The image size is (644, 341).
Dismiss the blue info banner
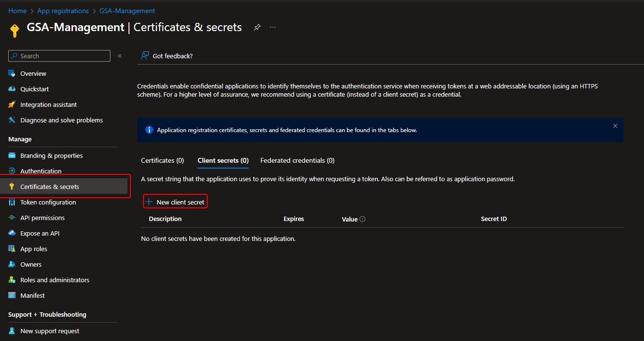(615, 126)
